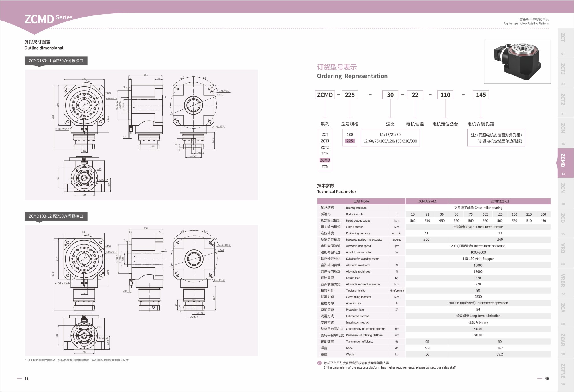Click the 145 motor mounting hole pitch box
Screen dimensions: 574x392
pyautogui.click(x=481, y=95)
